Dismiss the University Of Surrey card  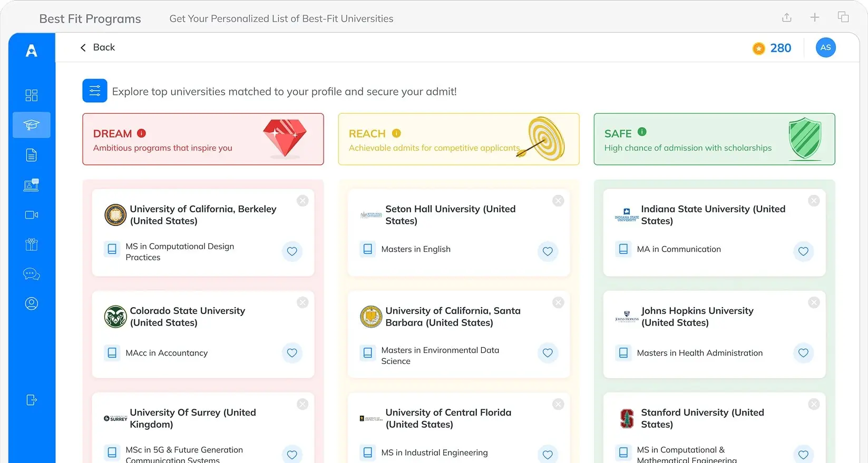[303, 404]
